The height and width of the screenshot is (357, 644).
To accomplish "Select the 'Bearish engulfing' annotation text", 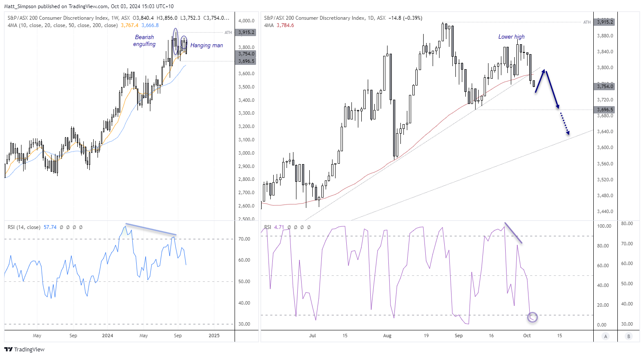I will pyautogui.click(x=144, y=40).
